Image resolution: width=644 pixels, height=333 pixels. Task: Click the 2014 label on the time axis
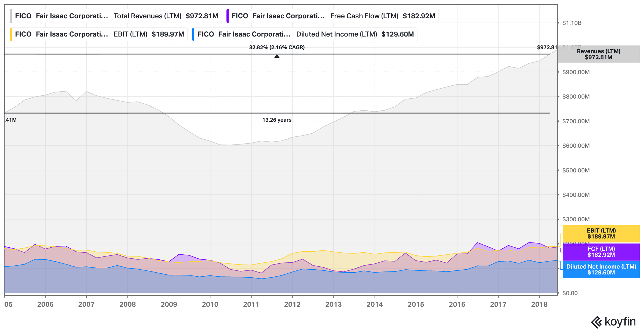click(375, 304)
